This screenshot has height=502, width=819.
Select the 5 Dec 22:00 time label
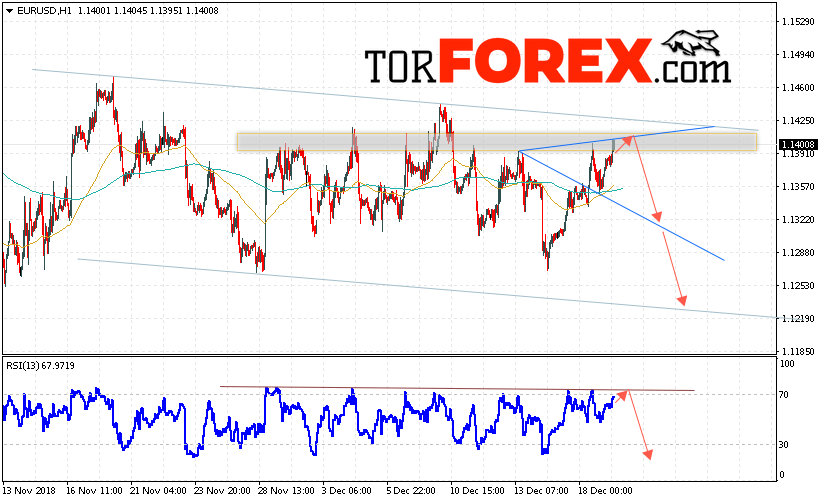[x=411, y=491]
